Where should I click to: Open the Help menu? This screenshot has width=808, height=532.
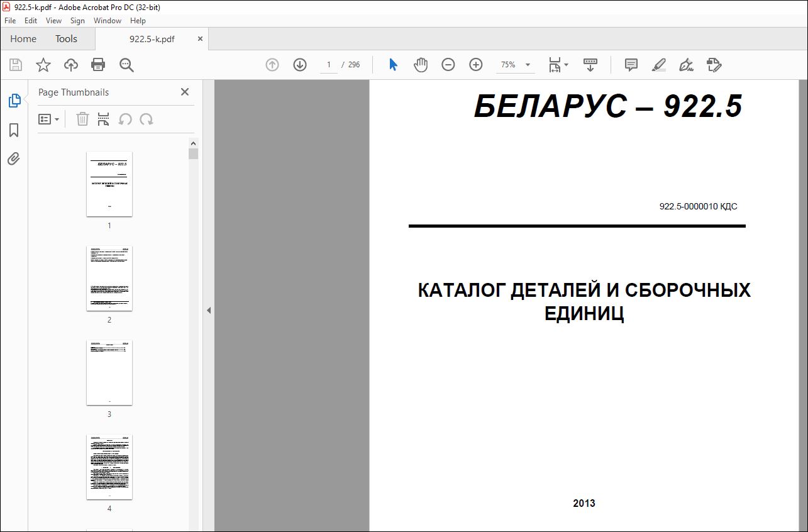click(x=138, y=21)
